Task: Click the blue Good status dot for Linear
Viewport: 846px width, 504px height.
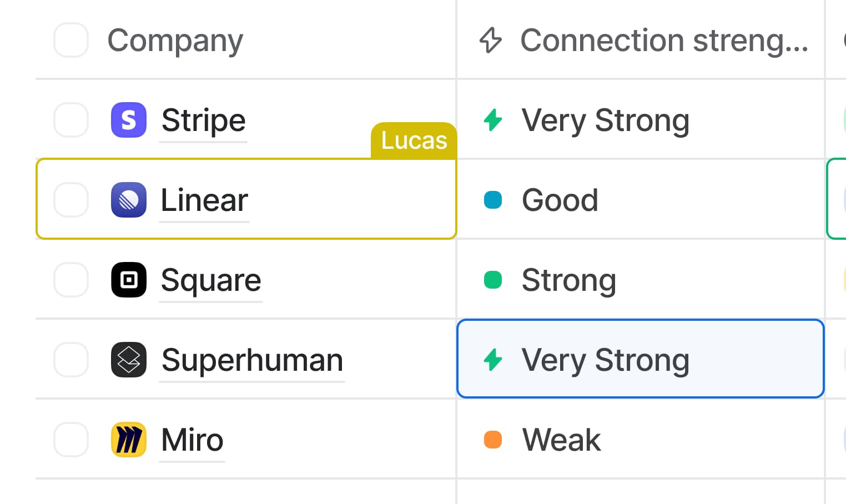Action: pos(493,200)
